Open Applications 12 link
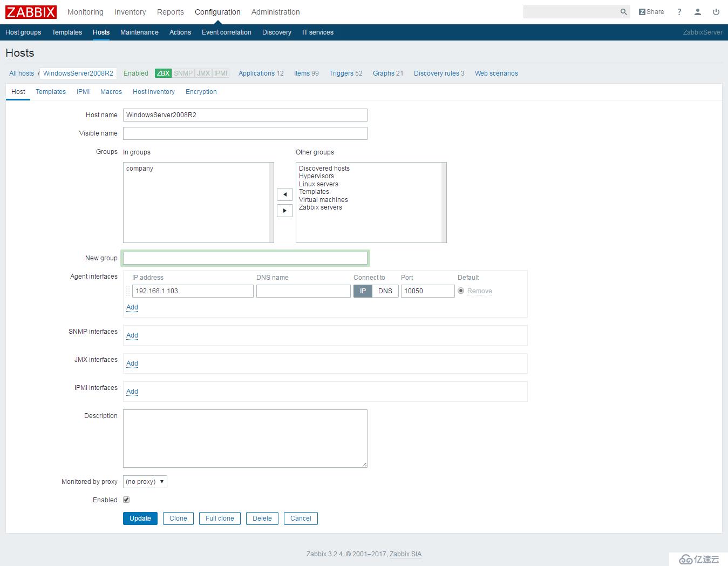The width and height of the screenshot is (728, 566). click(261, 73)
